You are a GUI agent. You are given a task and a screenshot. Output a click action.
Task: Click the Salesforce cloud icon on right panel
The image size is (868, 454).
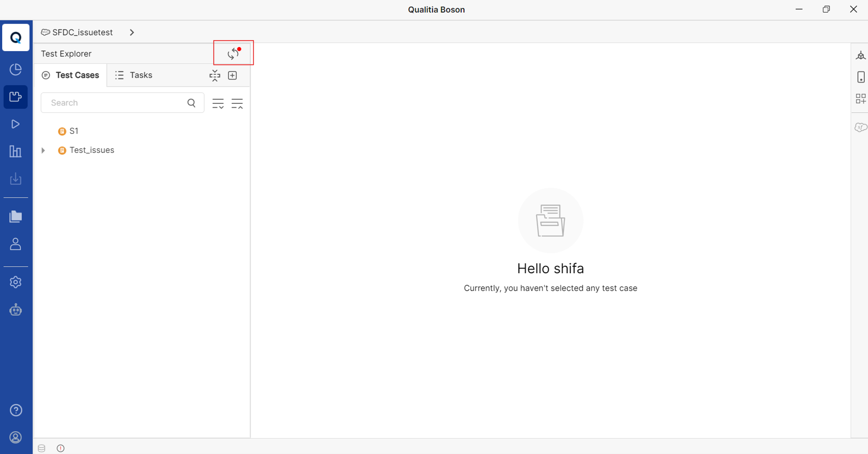pyautogui.click(x=861, y=127)
